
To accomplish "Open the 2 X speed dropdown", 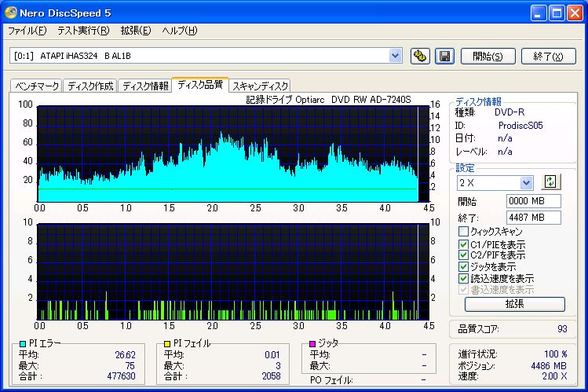I will click(x=526, y=183).
